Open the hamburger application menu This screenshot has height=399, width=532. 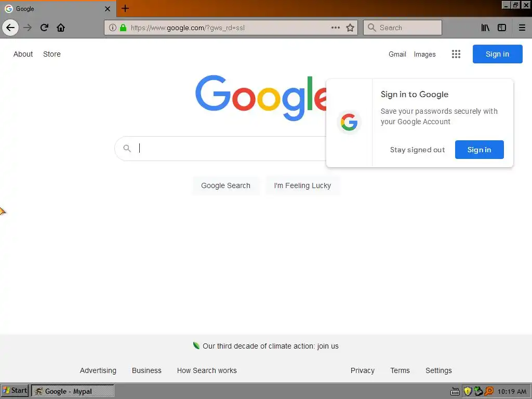point(522,28)
